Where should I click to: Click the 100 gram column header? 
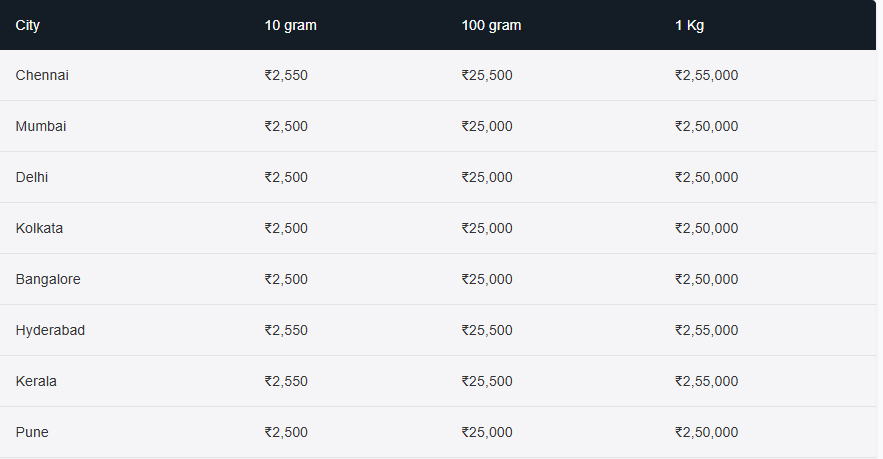[491, 25]
